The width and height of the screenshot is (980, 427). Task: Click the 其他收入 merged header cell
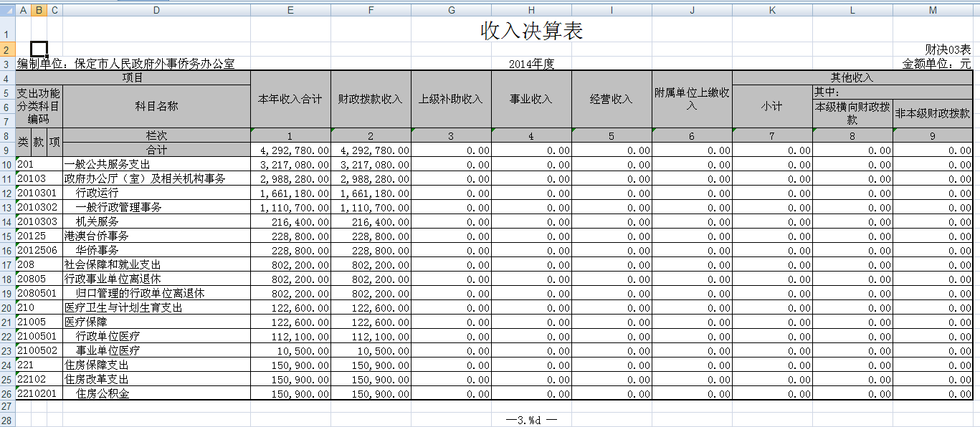tap(852, 77)
